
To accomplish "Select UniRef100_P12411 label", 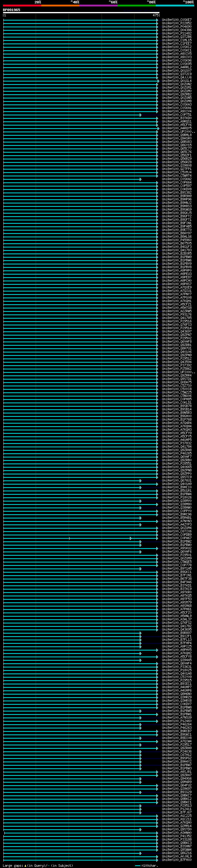I will pyautogui.click(x=177, y=809).
